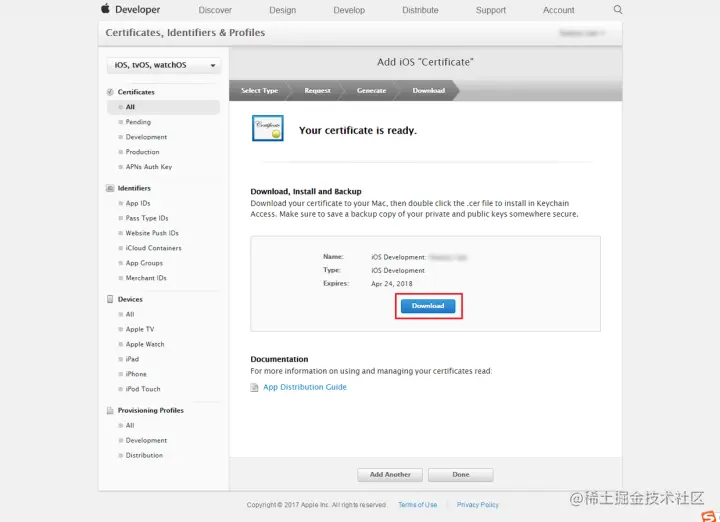The height and width of the screenshot is (522, 720).
Task: Click the Certificates section icon
Action: tap(110, 92)
